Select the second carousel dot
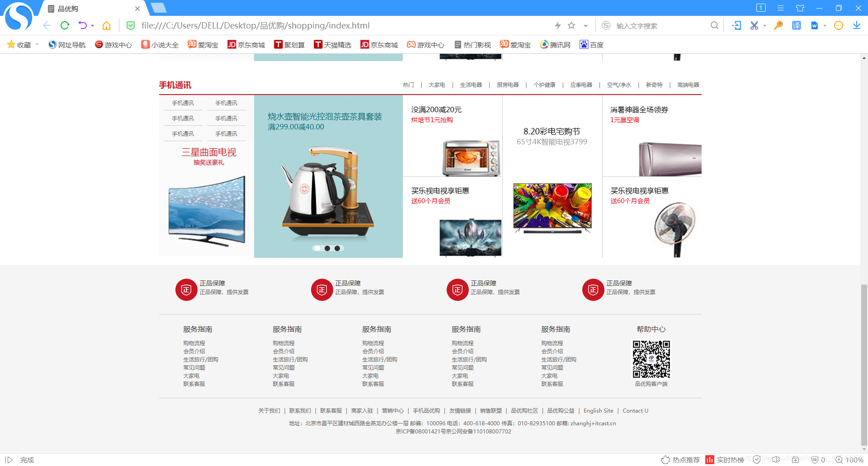The image size is (868, 466). point(327,248)
